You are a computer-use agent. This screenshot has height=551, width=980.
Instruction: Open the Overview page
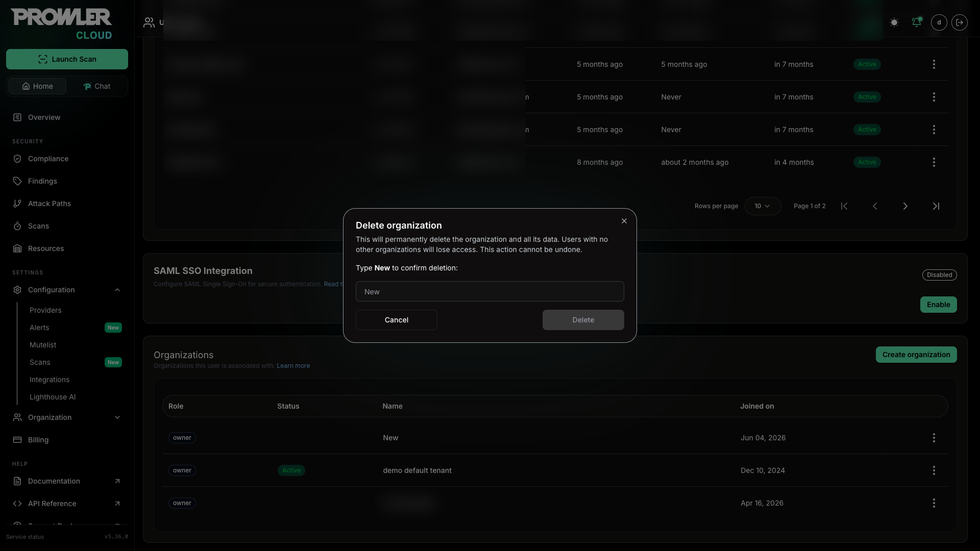44,117
